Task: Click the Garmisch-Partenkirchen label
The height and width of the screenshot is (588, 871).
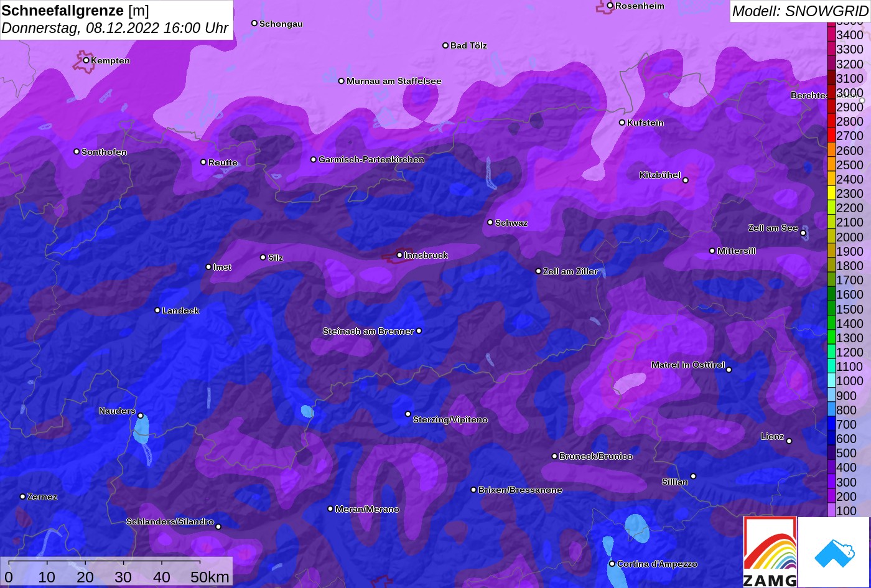Action: 371,160
